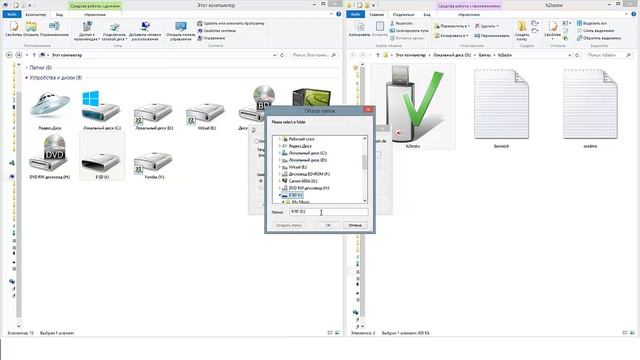Click Make new folder (Создать папку) dialog button

[289, 225]
